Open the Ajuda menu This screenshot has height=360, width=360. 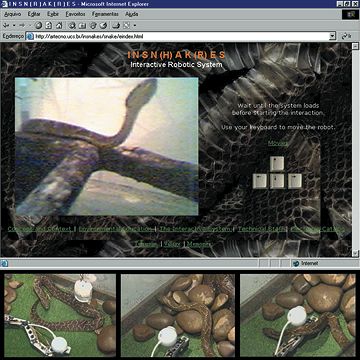(132, 14)
